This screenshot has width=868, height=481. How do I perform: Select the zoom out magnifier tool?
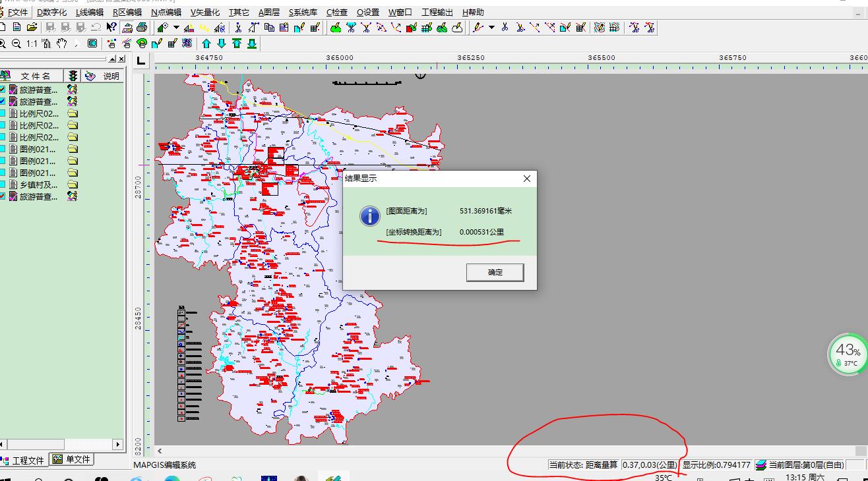coord(16,44)
